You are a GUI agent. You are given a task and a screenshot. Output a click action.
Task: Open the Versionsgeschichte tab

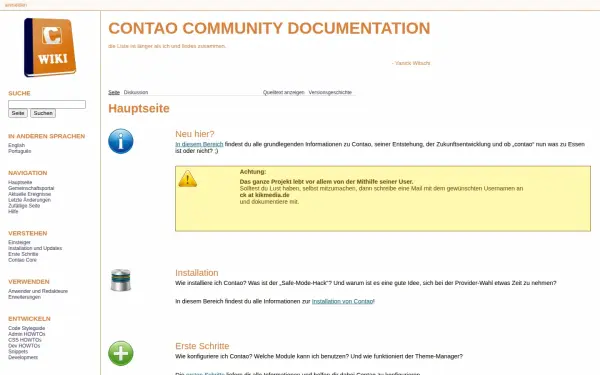click(x=330, y=92)
